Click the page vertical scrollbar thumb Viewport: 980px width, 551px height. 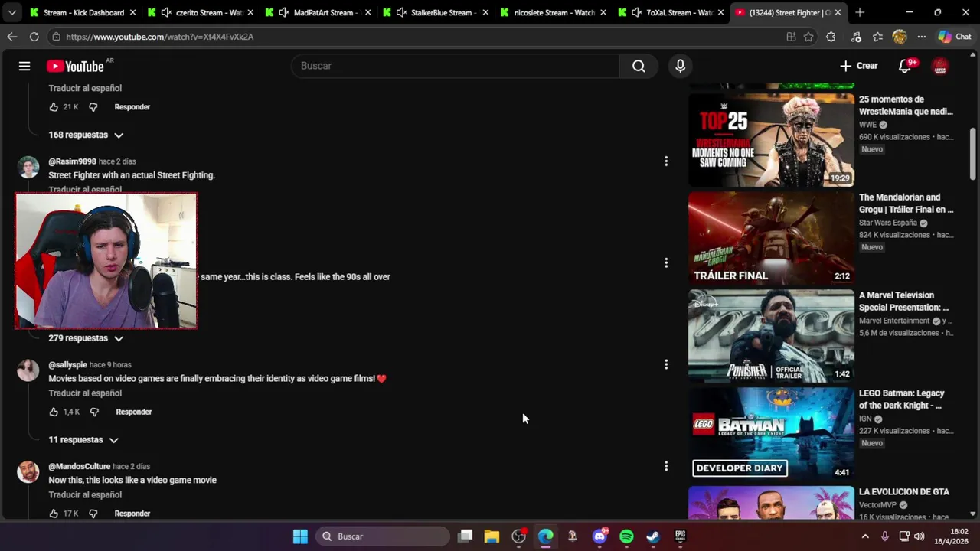[x=973, y=155]
